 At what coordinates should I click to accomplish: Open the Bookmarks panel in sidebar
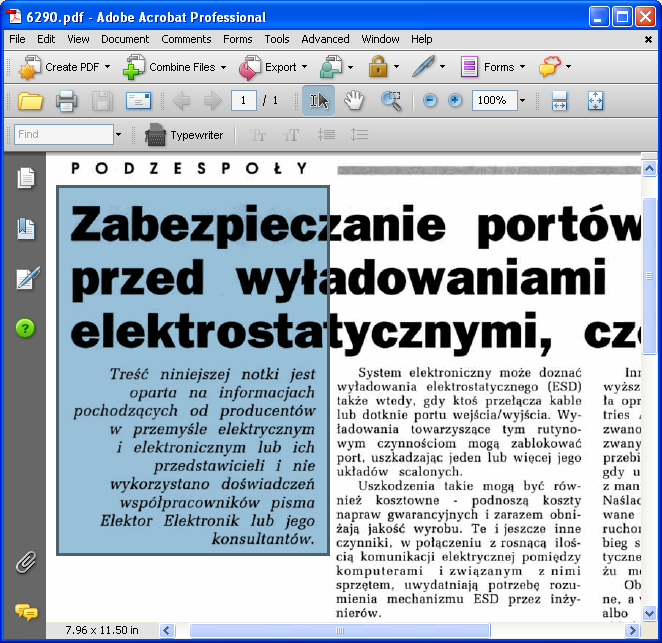26,229
